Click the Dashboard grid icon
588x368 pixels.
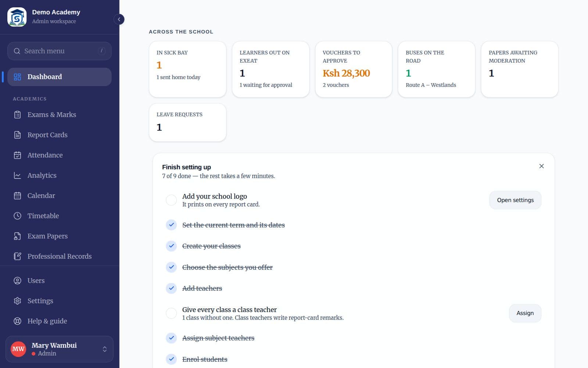(x=17, y=77)
